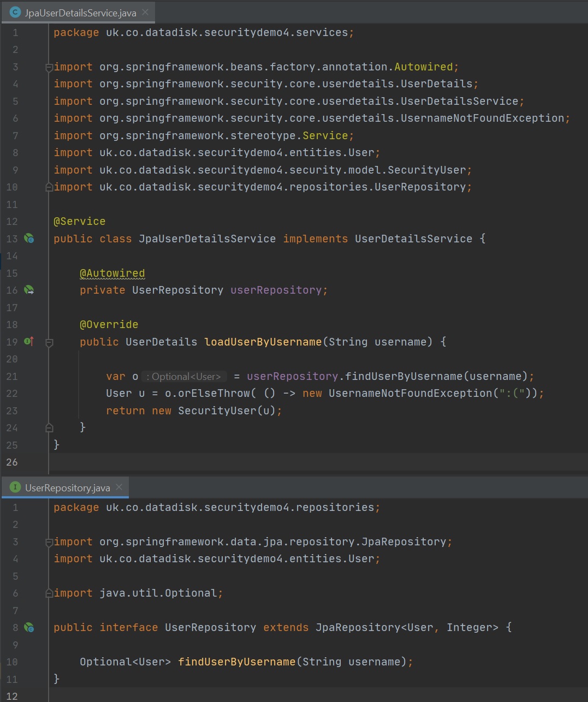Screen dimensions: 588x702
Task: Click the Spring bean gutter icon beside UserRepository interface
Action: tap(29, 628)
